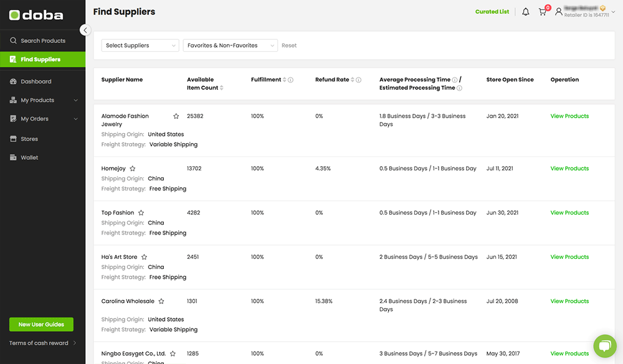Image resolution: width=623 pixels, height=364 pixels.
Task: Click the Refund Rate info icon
Action: click(360, 80)
